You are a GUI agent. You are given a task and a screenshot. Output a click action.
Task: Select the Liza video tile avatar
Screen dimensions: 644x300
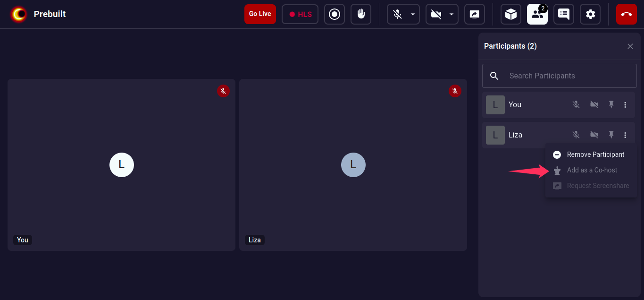353,165
